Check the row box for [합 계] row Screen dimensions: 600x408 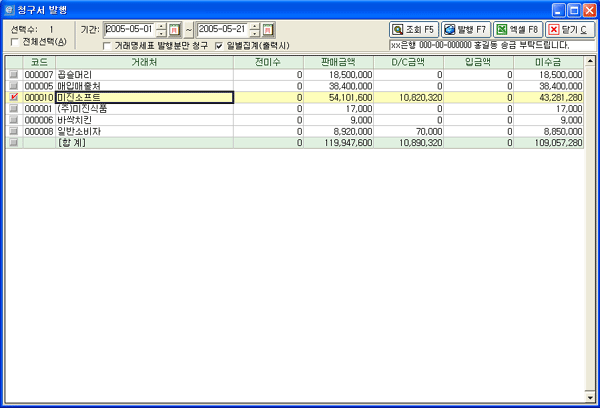click(x=14, y=143)
